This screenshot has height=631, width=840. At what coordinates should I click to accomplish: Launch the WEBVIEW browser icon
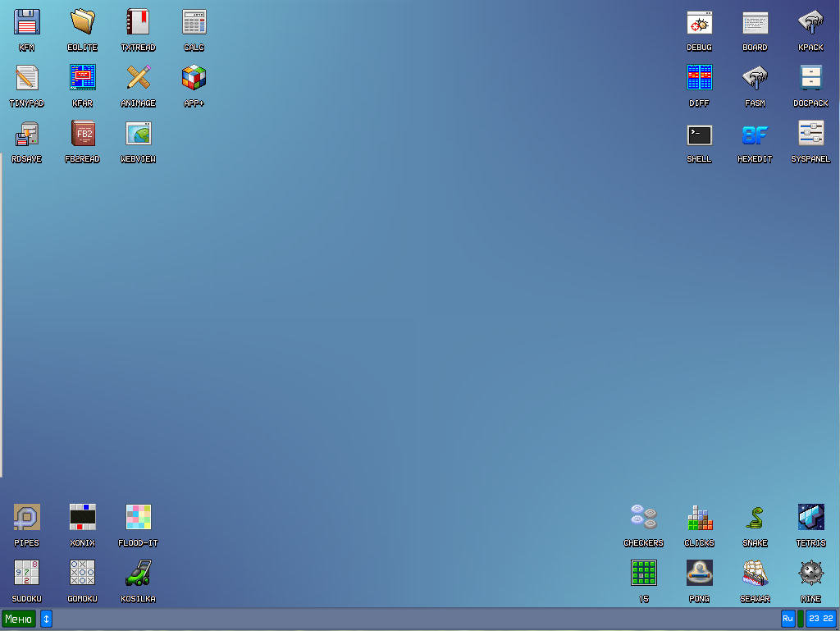138,134
